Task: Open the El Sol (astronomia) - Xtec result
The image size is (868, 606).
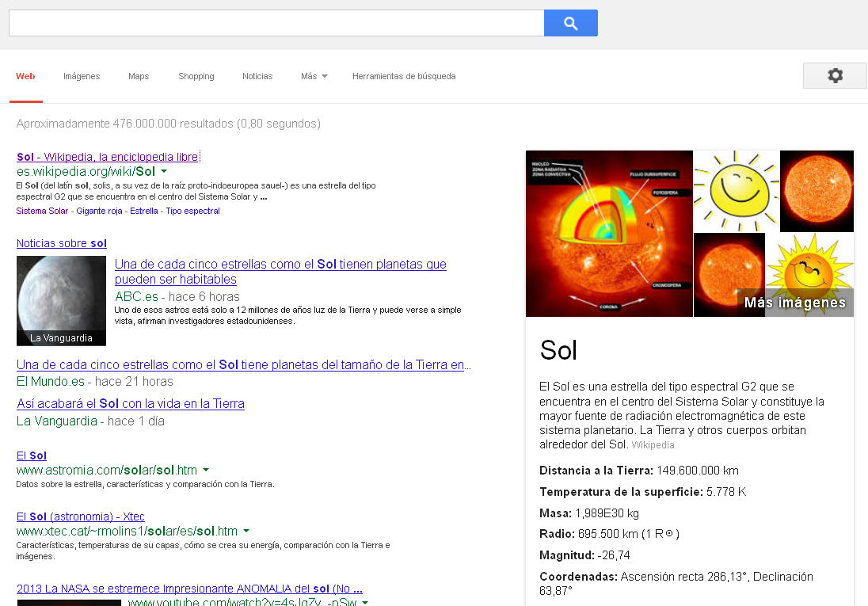Action: point(80,516)
